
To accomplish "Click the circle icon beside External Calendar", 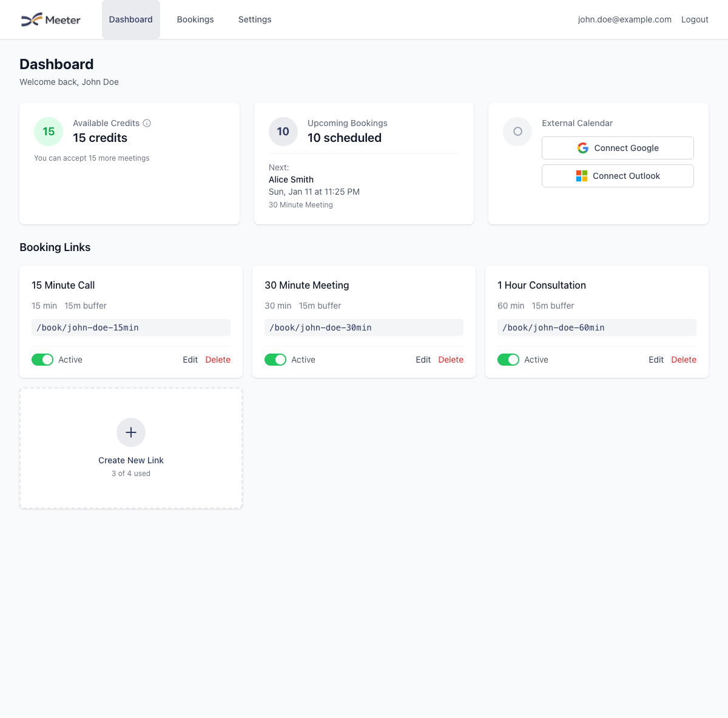I will click(517, 131).
